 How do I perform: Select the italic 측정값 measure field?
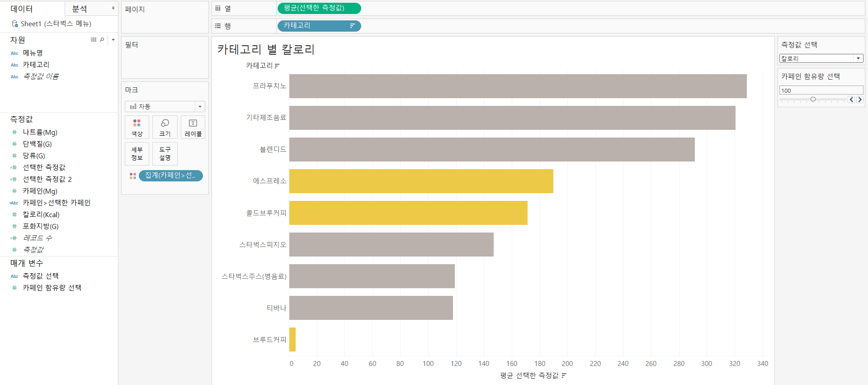[x=33, y=250]
